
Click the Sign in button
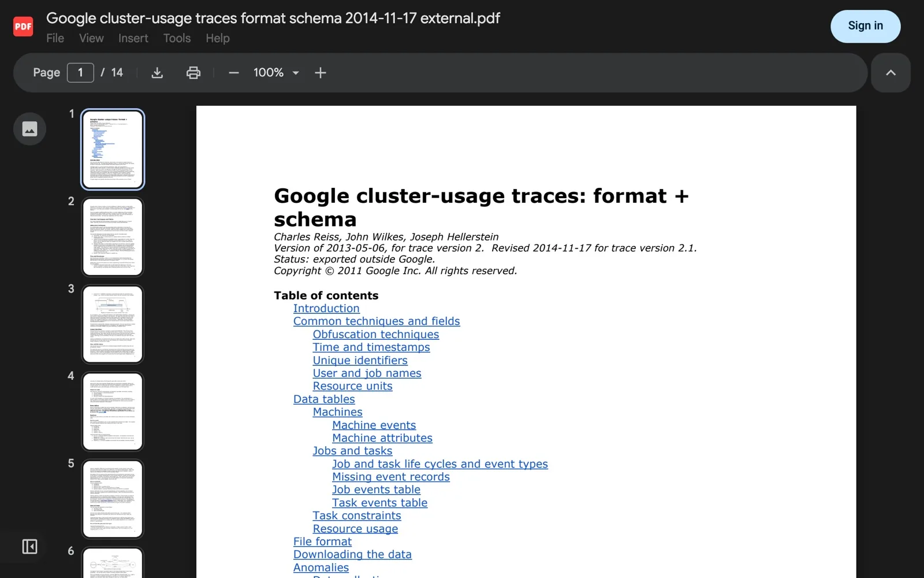tap(865, 26)
